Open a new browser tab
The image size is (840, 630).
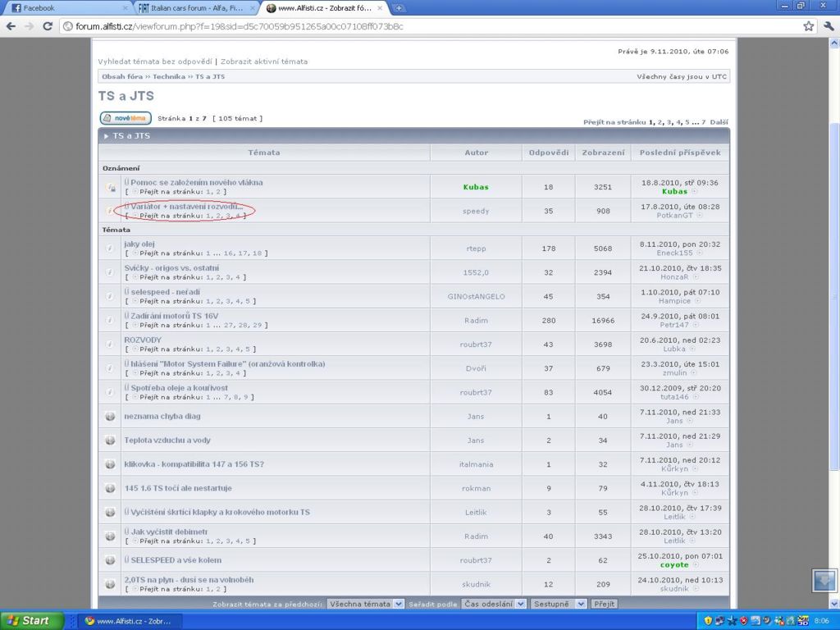click(x=399, y=8)
